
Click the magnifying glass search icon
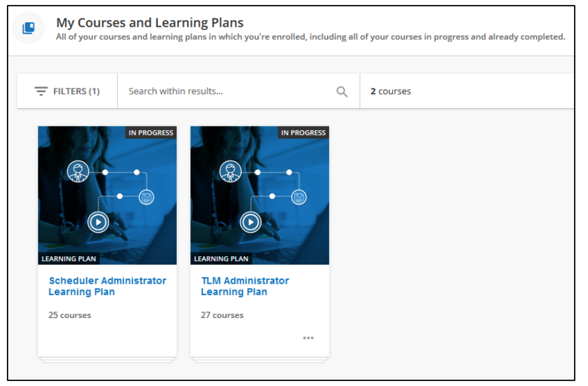342,92
